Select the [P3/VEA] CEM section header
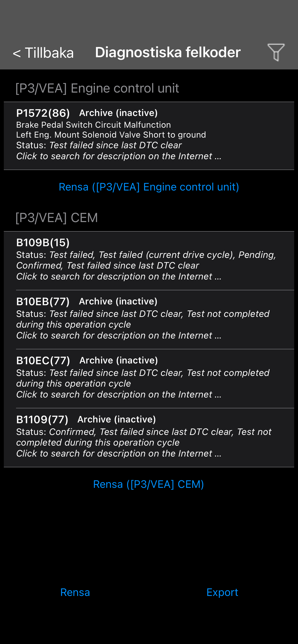The width and height of the screenshot is (298, 644). point(57,218)
